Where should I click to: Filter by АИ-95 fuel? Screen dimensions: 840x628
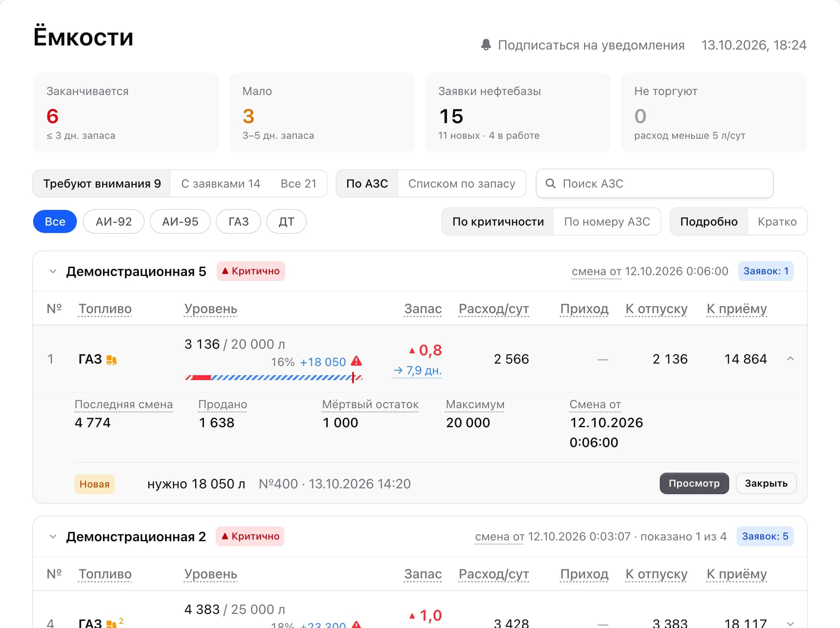point(180,221)
